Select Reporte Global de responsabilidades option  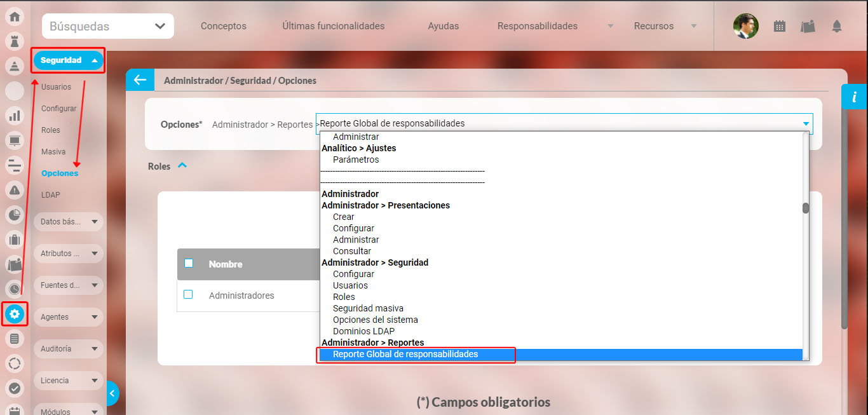(405, 354)
